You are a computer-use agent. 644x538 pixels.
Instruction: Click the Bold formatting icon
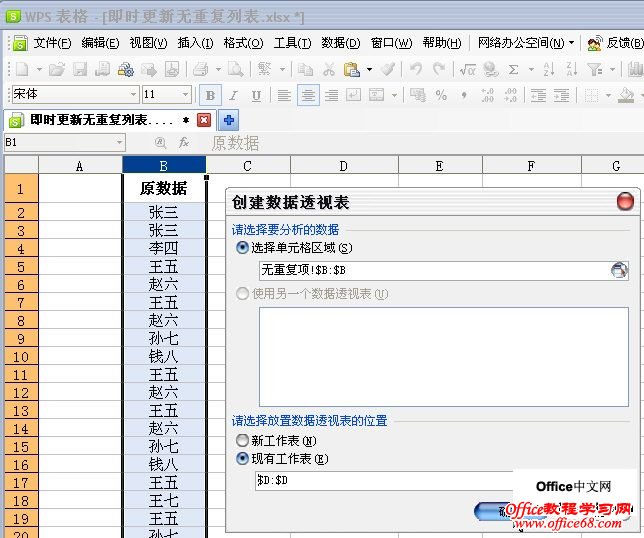[x=210, y=95]
